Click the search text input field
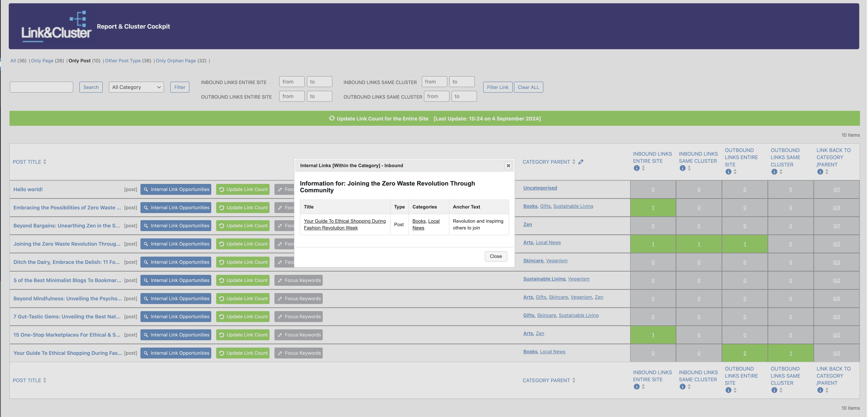The image size is (868, 417). click(x=42, y=87)
